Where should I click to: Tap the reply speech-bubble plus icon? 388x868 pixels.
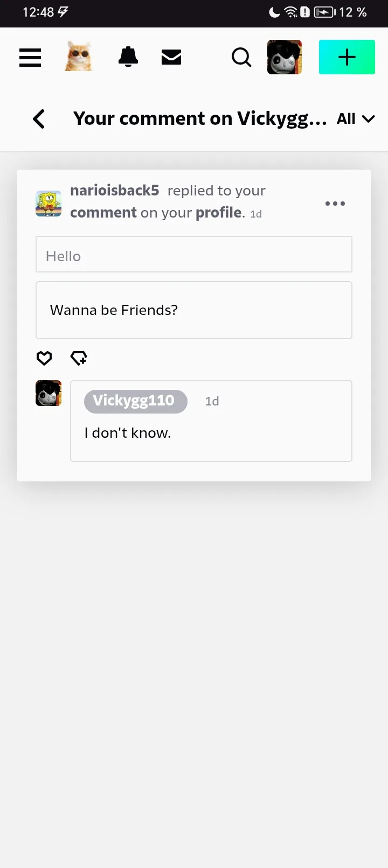coord(79,358)
